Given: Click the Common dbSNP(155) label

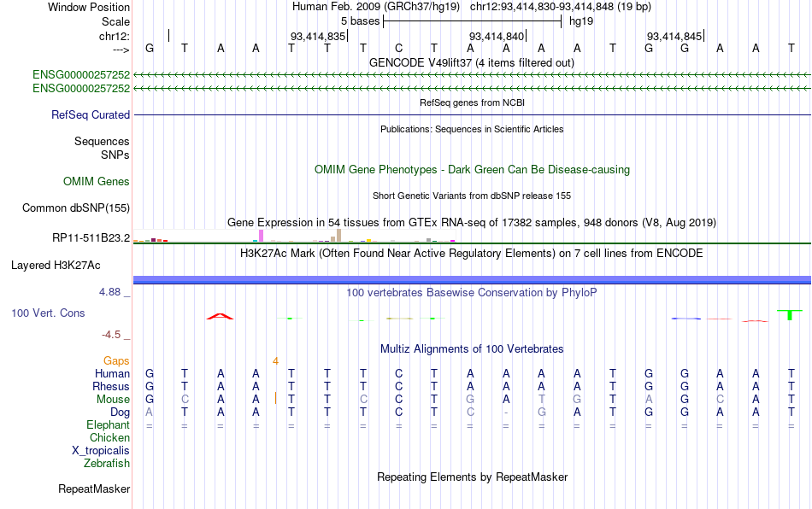Looking at the screenshot, I should point(75,208).
